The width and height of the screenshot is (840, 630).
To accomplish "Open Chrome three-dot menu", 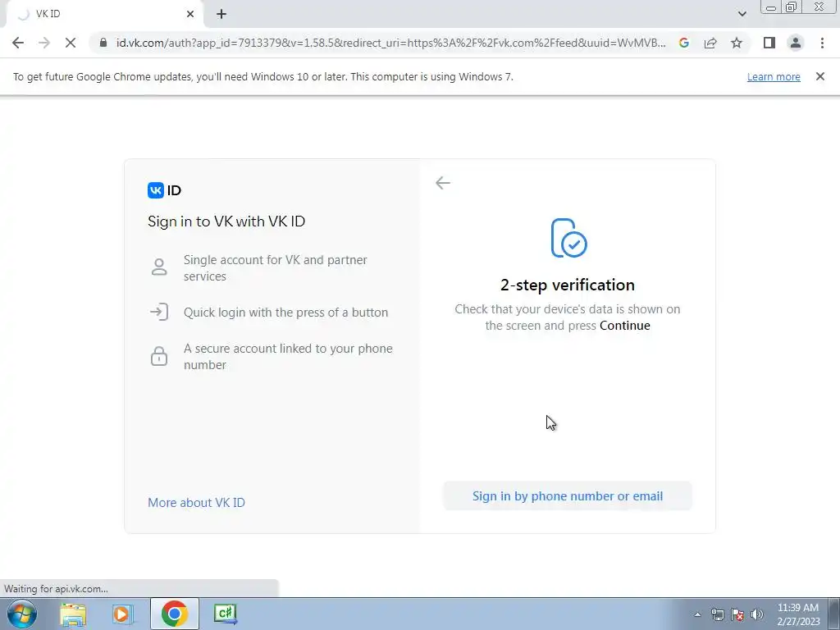I will point(822,43).
